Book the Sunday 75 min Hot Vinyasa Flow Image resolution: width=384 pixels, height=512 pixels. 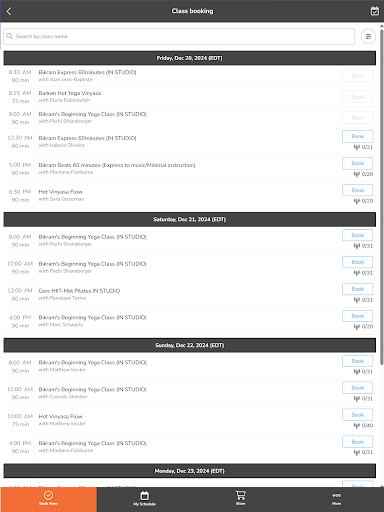tap(357, 415)
